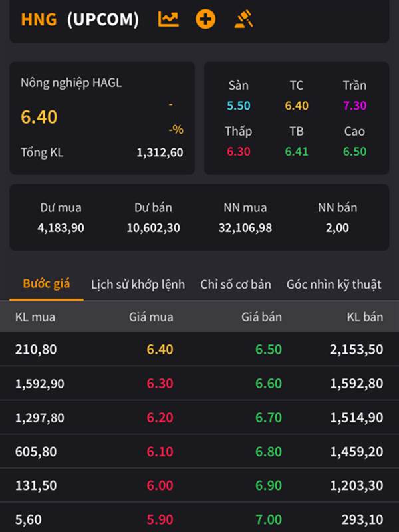
Task: Select ask price 7.00 row
Action: click(x=269, y=519)
